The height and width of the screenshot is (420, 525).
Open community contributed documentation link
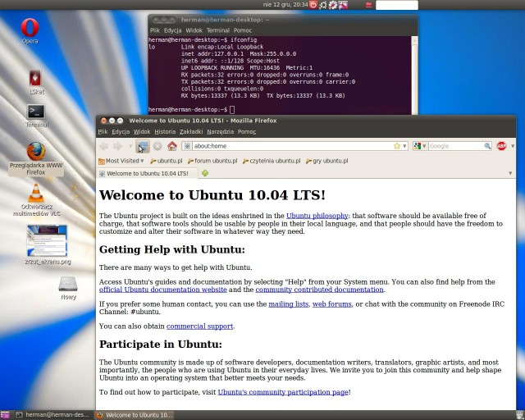click(x=319, y=290)
